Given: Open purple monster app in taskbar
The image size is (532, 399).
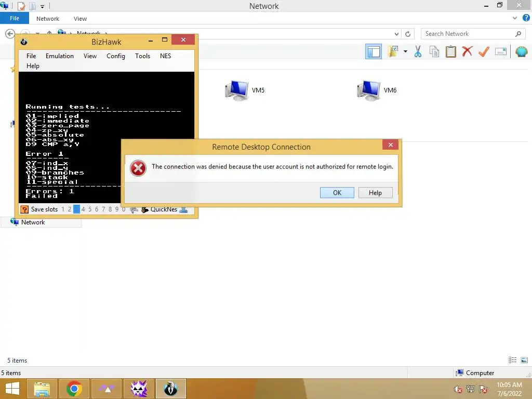Looking at the screenshot, I should click(139, 389).
